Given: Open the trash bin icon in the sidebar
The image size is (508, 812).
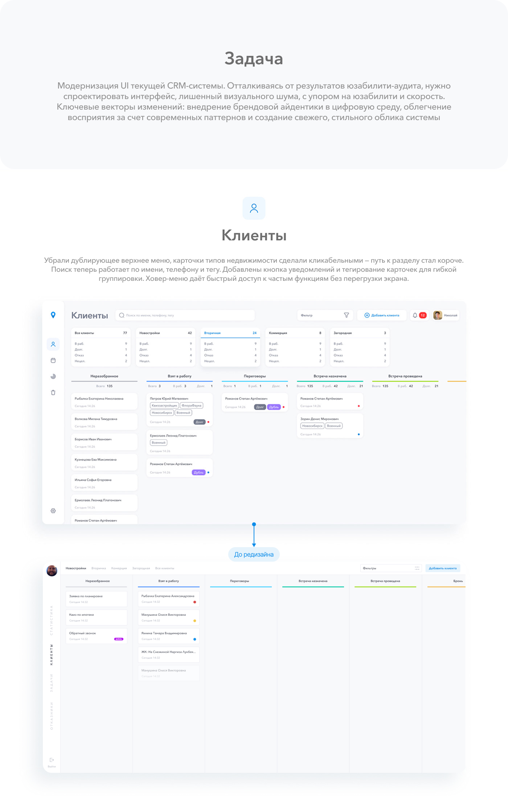Looking at the screenshot, I should pos(53,393).
